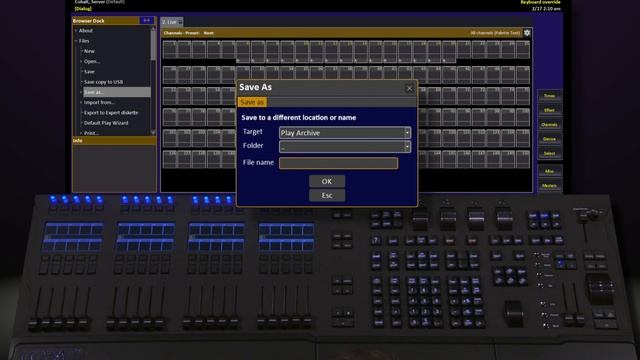This screenshot has height=360, width=640.
Task: Open the Select softkey
Action: (x=549, y=153)
